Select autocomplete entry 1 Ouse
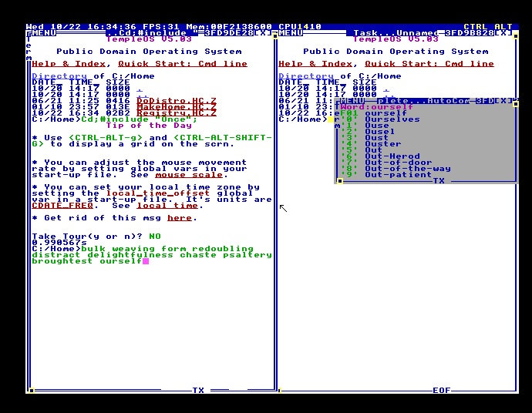The width and height of the screenshot is (532, 413). [365, 126]
